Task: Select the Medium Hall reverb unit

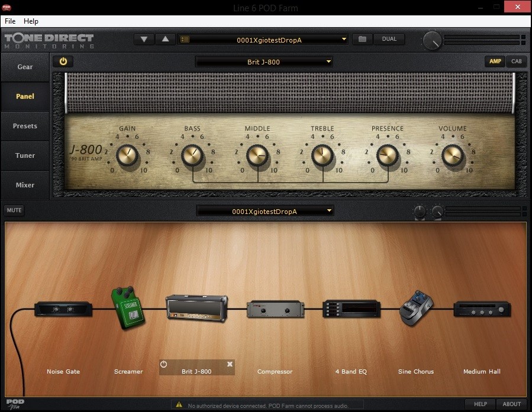Action: point(482,309)
